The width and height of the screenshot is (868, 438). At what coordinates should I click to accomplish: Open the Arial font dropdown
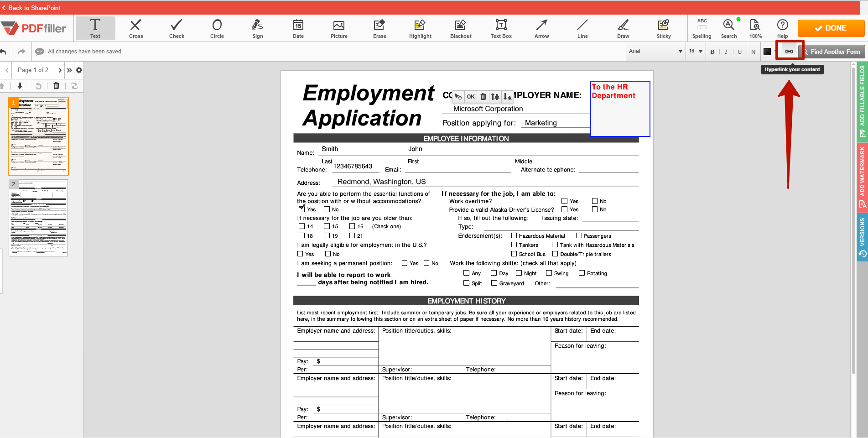[655, 51]
